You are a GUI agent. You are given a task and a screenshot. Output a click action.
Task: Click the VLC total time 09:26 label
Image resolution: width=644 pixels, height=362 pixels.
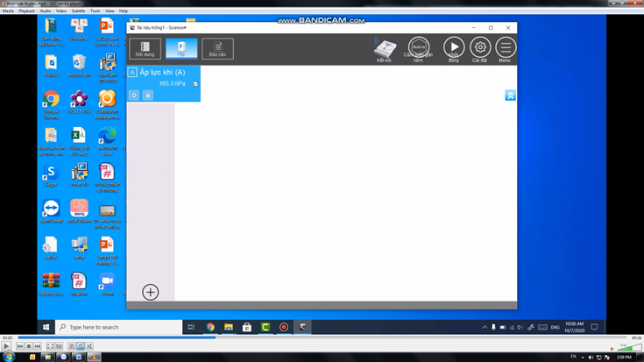click(637, 337)
